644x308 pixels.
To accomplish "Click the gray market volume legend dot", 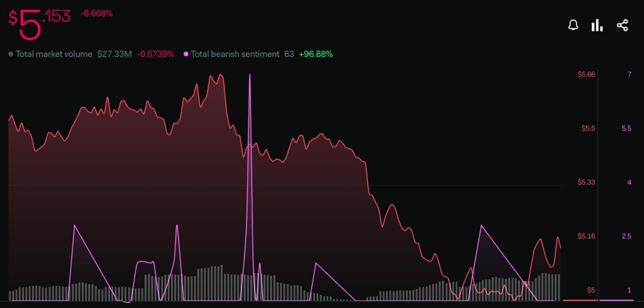I will [x=11, y=54].
